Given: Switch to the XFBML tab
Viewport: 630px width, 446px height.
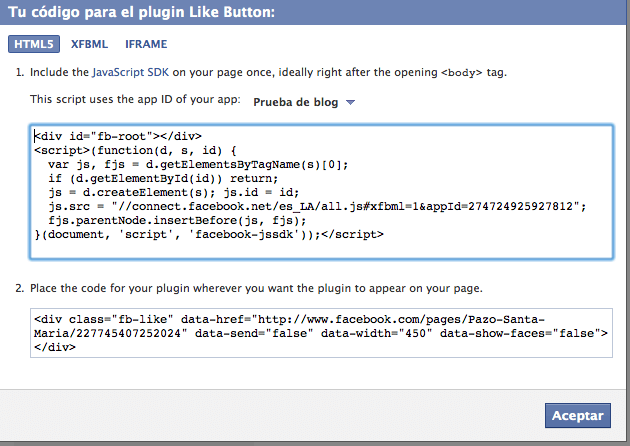Looking at the screenshot, I should 89,44.
